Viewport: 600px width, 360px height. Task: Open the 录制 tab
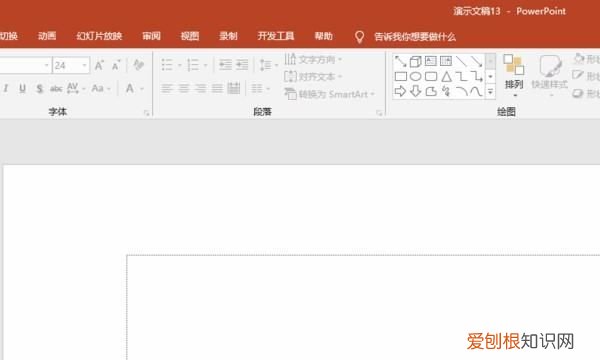click(228, 36)
